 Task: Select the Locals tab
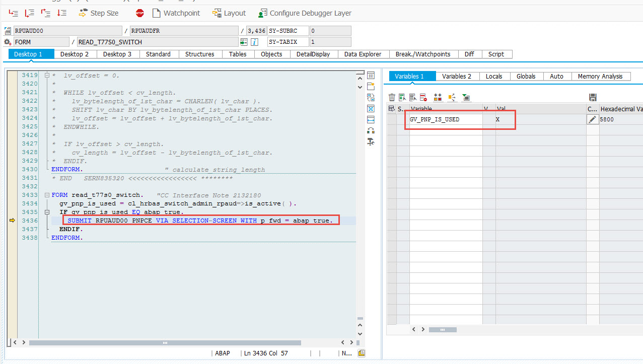point(494,76)
